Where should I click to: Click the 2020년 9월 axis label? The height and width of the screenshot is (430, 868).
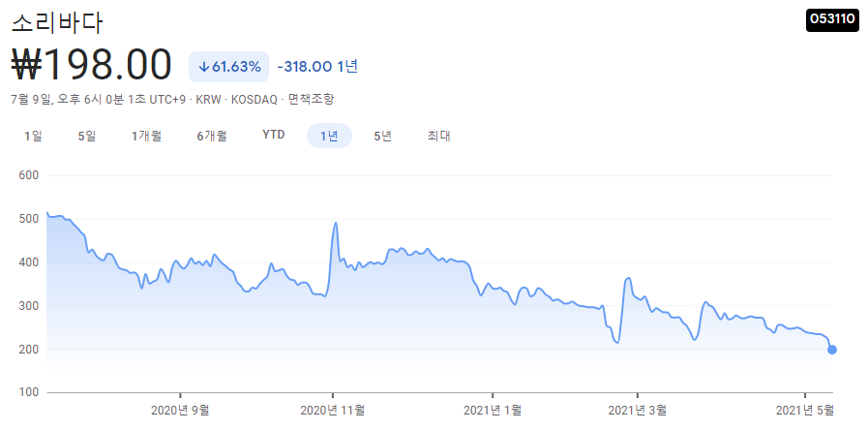pos(180,411)
